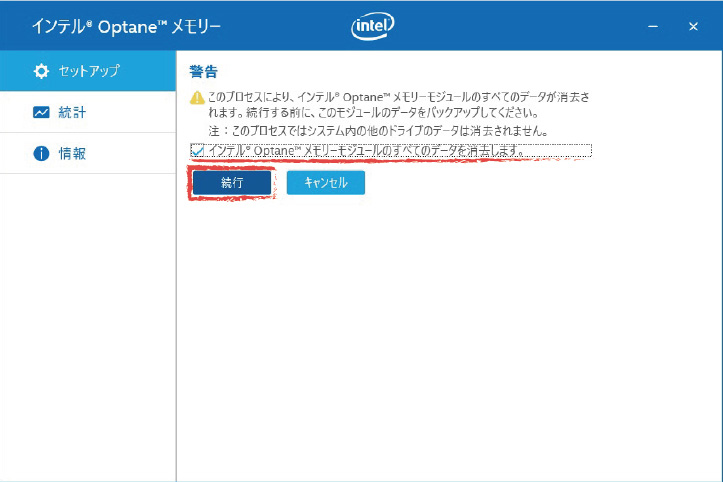Click the インテル Optane メモリー title
Image resolution: width=723 pixels, height=482 pixels.
point(126,27)
